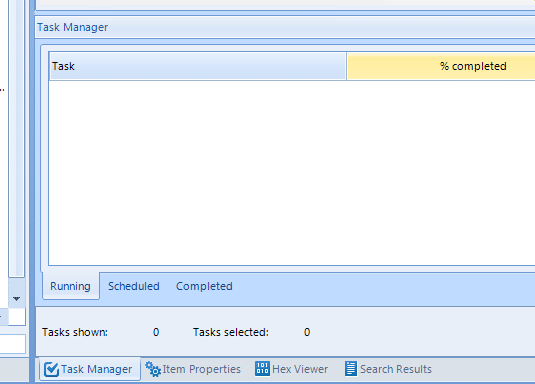Click the left panel vertical scrollbar track
Image resolution: width=535 pixels, height=384 pixels.
[x=16, y=138]
